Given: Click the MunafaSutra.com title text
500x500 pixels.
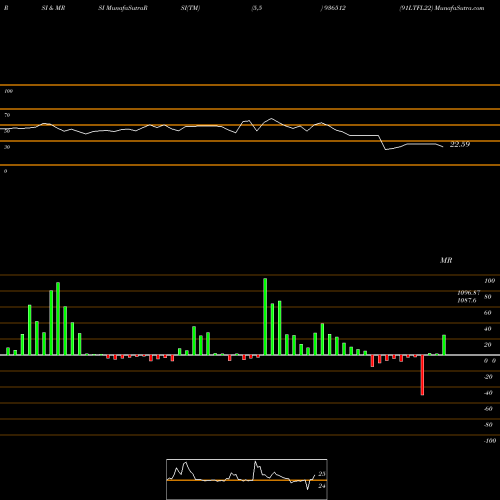Looking at the screenshot, I should click(x=460, y=8).
